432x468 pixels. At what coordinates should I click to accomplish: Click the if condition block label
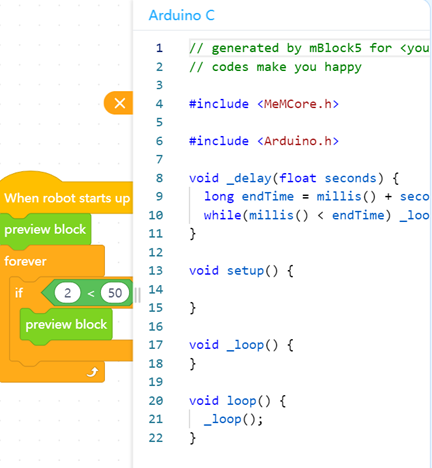[x=19, y=293]
